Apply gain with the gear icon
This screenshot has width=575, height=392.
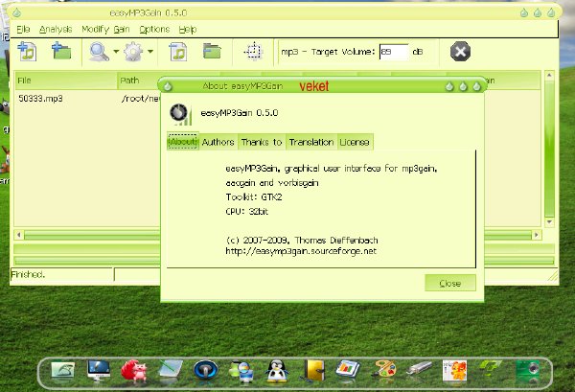coord(133,52)
